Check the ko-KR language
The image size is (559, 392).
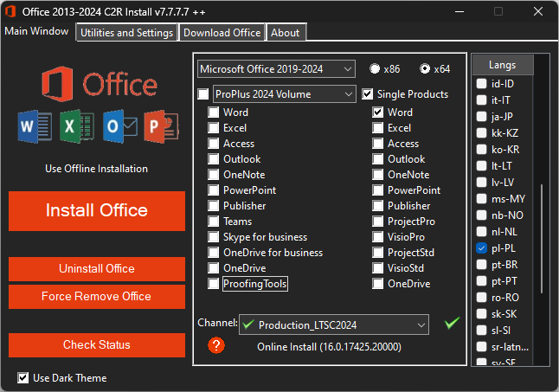pos(481,150)
